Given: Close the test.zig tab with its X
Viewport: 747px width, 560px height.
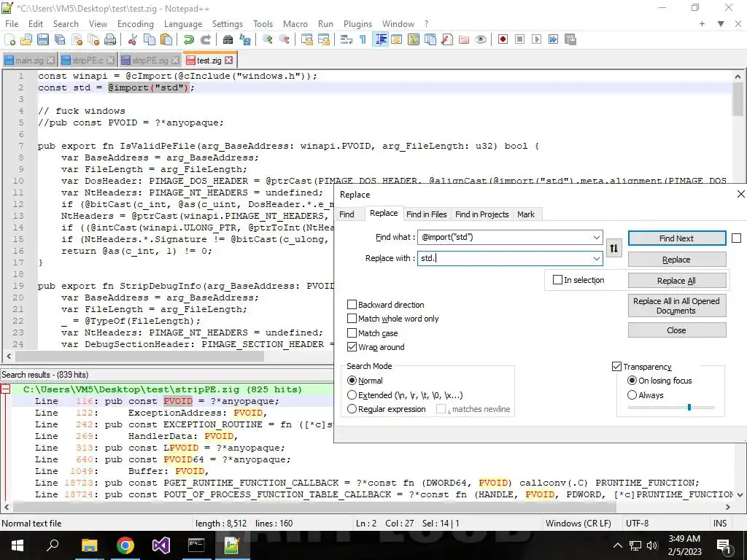Looking at the screenshot, I should 229,60.
